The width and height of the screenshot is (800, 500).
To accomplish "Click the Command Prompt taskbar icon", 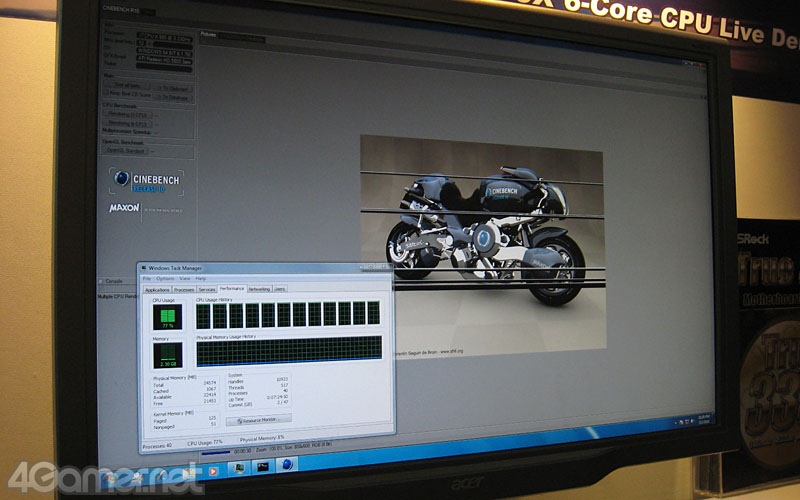I will coord(263,466).
